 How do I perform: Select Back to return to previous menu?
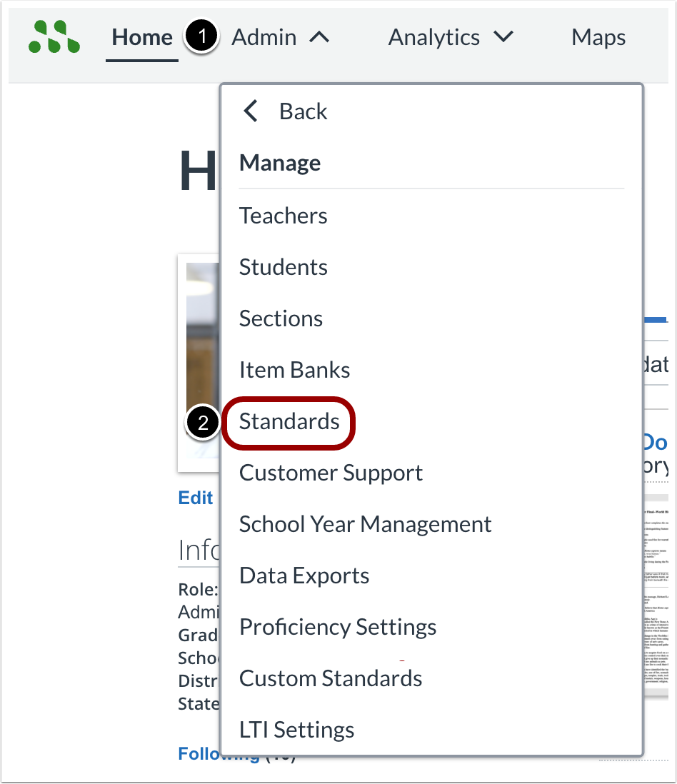302,111
